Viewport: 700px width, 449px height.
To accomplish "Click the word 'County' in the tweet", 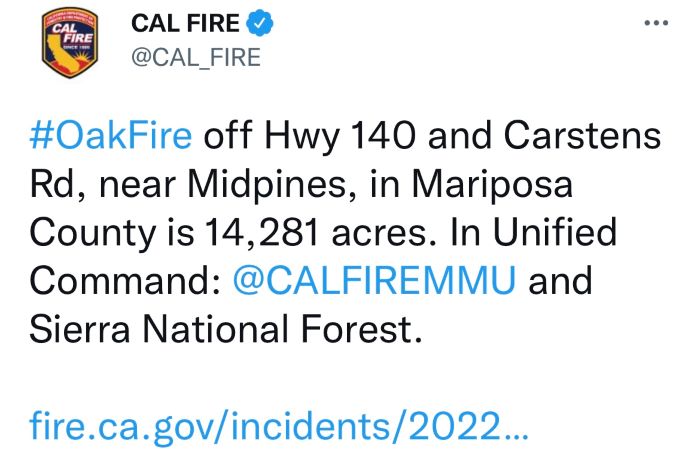I will coord(93,233).
